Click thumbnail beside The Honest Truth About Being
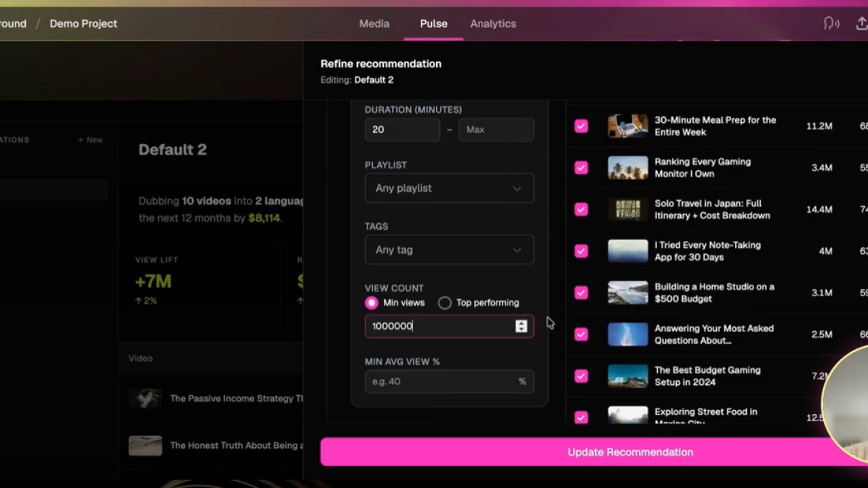868x488 pixels. click(x=145, y=445)
